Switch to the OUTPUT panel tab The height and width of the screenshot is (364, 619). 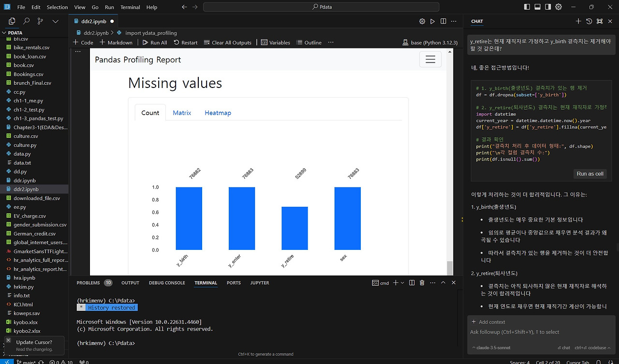click(130, 283)
